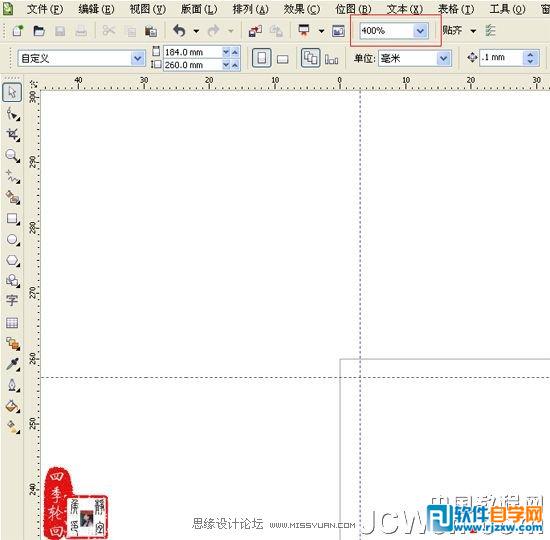This screenshot has height=540, width=550.
Task: Select the Zoom magnifier tool
Action: click(x=12, y=155)
